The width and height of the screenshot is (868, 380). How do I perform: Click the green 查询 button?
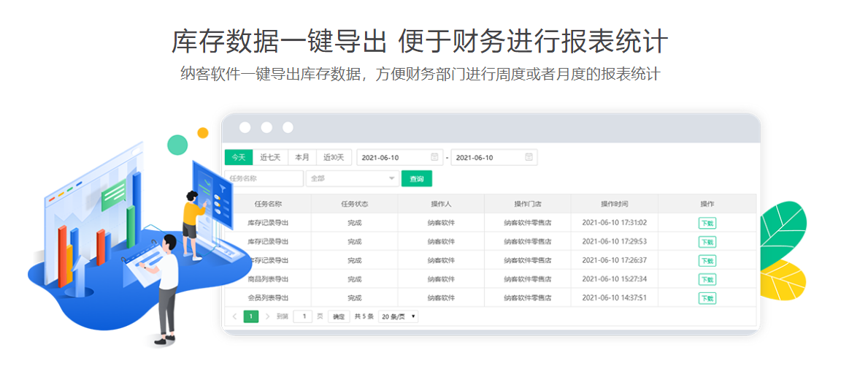pyautogui.click(x=416, y=178)
